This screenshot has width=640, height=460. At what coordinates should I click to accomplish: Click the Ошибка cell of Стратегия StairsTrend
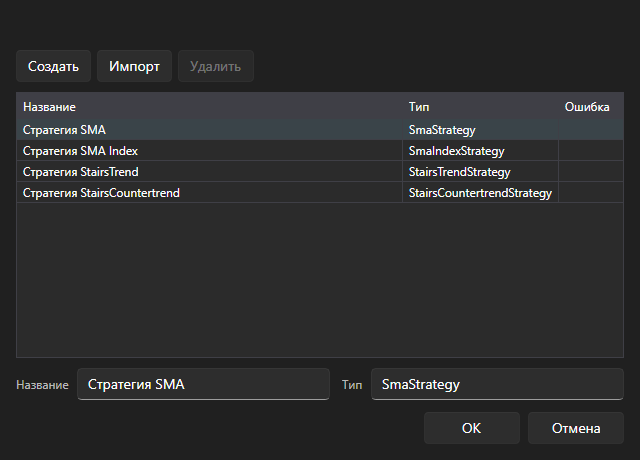coord(591,172)
